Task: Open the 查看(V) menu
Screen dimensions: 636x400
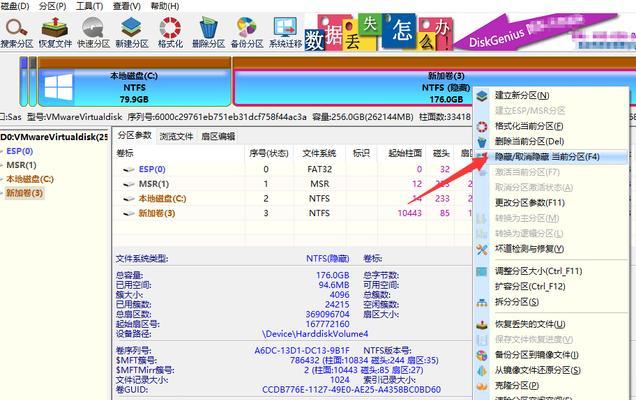Action: click(x=127, y=6)
